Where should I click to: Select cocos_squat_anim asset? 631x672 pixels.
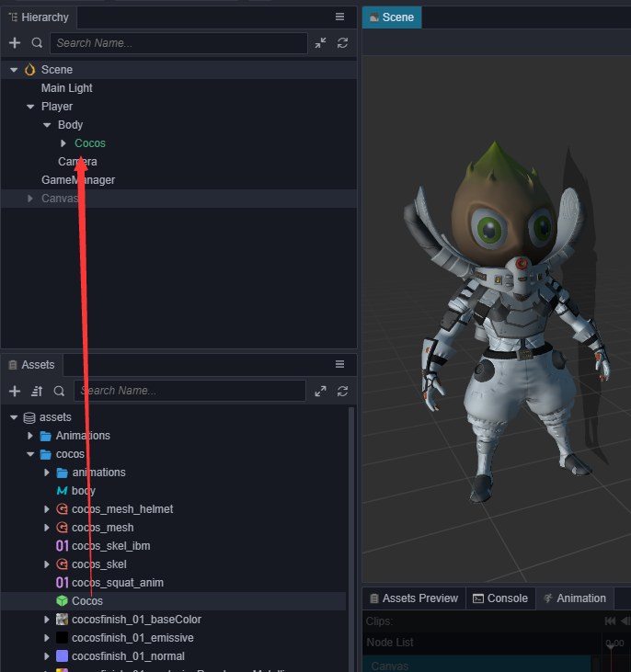(x=118, y=583)
